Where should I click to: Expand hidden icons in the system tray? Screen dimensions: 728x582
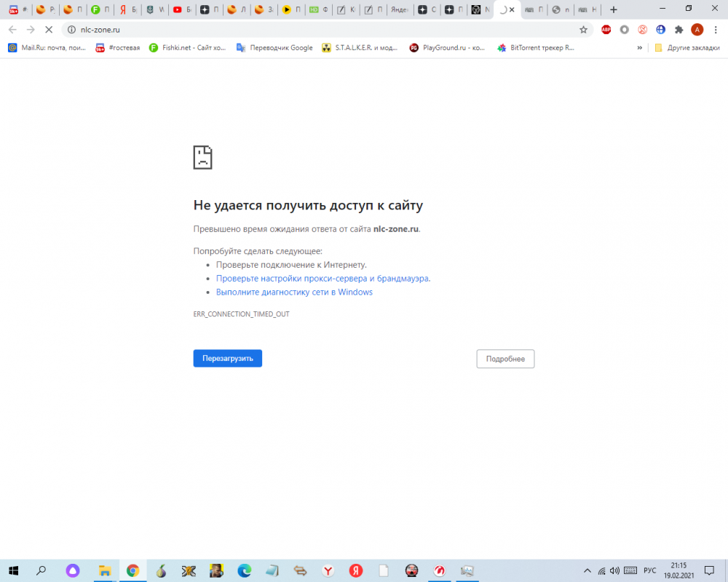[587, 570]
